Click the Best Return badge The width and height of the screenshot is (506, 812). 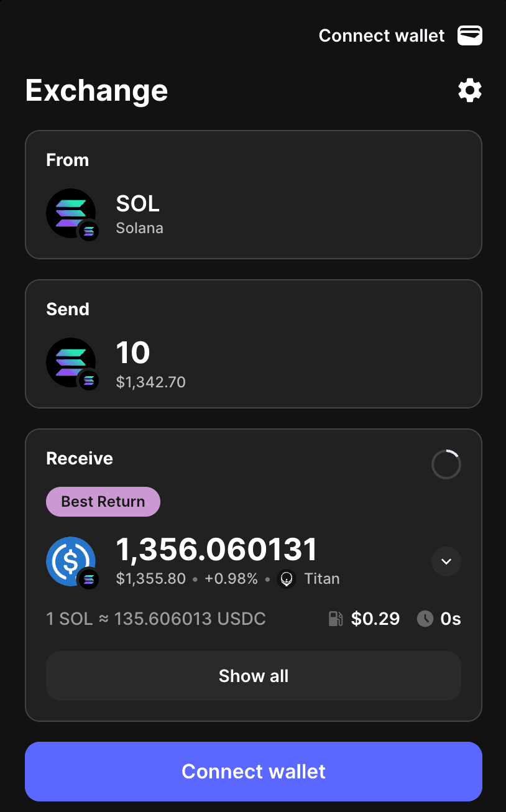click(103, 502)
